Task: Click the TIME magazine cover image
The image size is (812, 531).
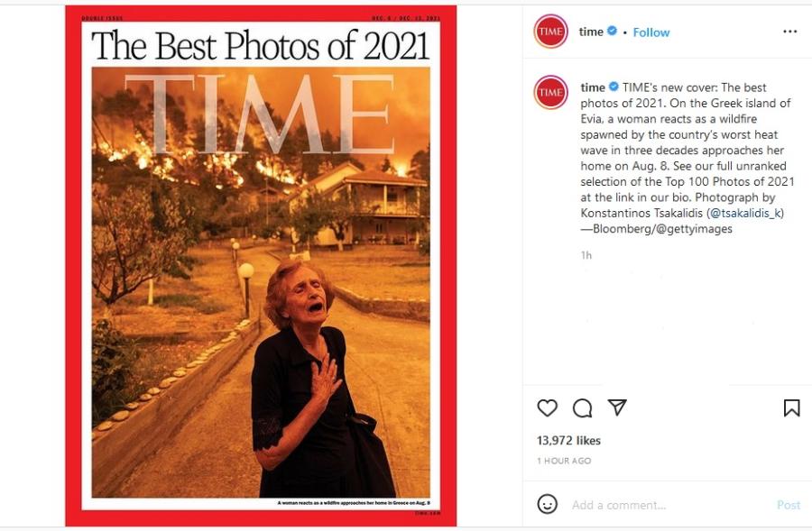Action: pyautogui.click(x=261, y=265)
